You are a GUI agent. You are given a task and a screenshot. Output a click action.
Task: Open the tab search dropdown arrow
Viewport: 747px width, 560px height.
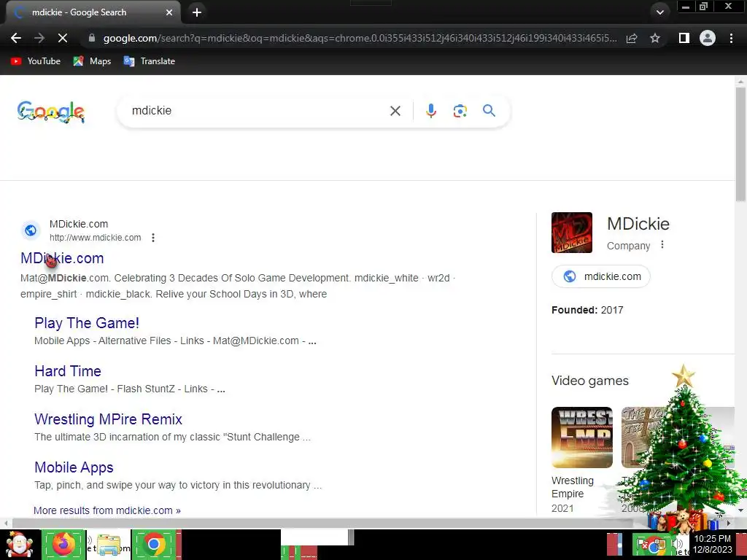point(659,12)
